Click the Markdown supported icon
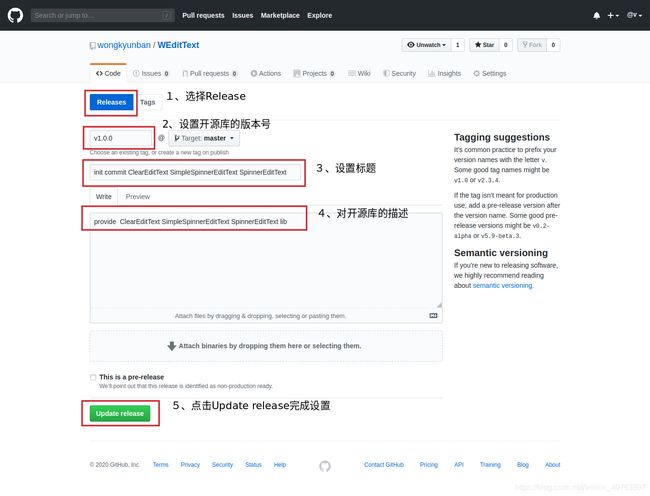The image size is (650, 496). pyautogui.click(x=433, y=316)
